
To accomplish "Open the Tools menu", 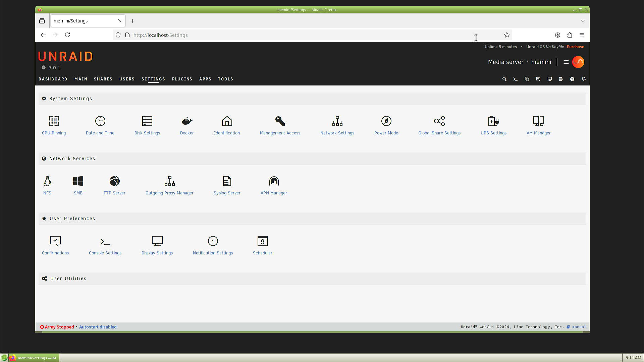I will pyautogui.click(x=225, y=79).
